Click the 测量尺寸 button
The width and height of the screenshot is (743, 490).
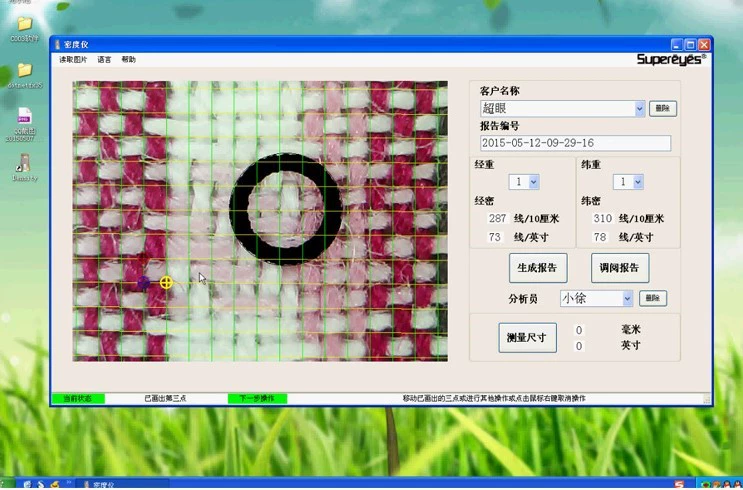[527, 338]
